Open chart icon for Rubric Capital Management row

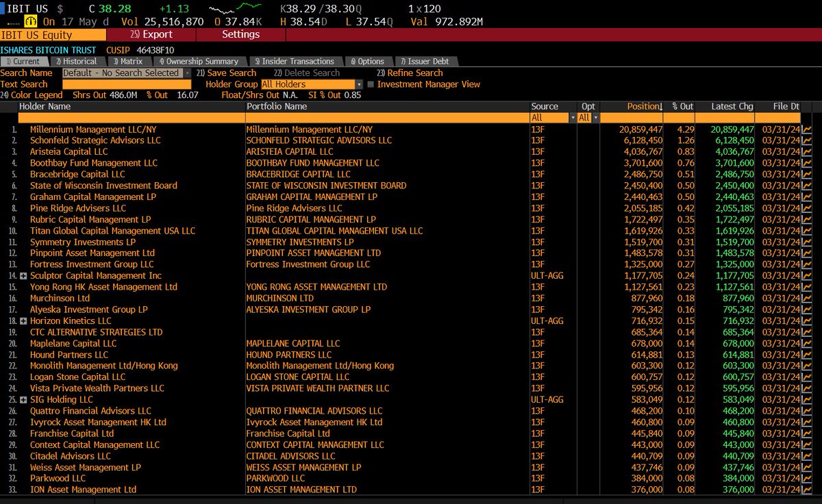coord(807,220)
